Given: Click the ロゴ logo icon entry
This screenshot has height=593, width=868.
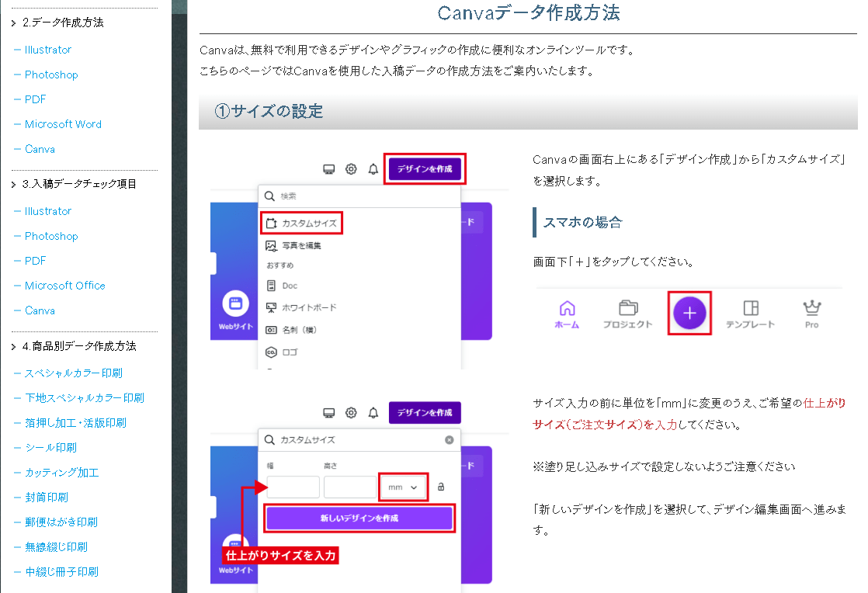Looking at the screenshot, I should point(281,352).
